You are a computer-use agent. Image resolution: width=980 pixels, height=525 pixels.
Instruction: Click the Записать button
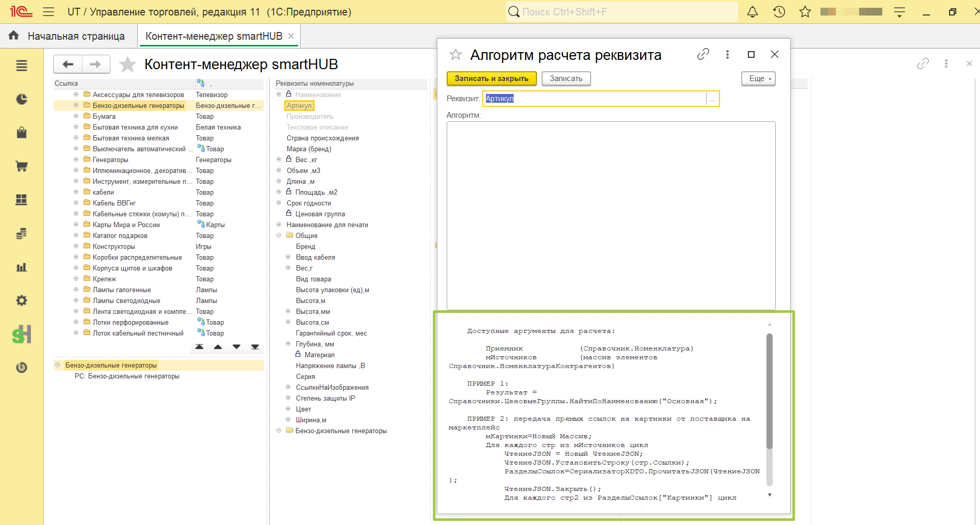click(x=566, y=78)
